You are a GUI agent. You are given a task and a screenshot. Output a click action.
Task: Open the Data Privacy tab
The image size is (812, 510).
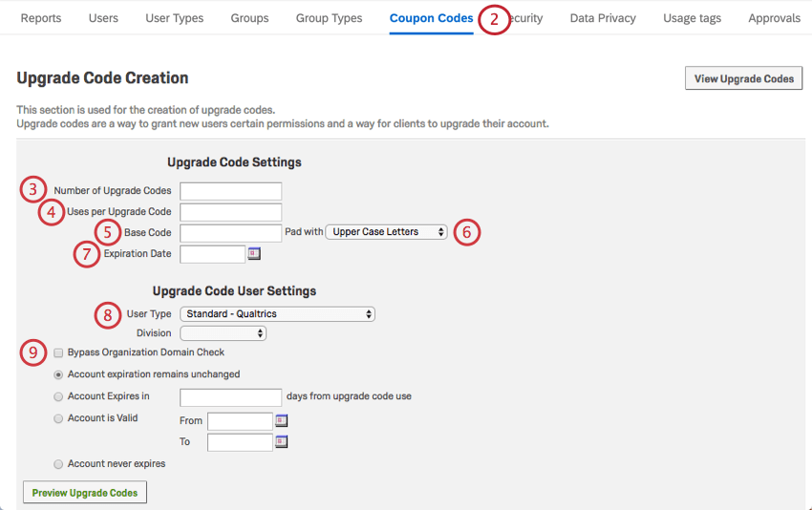click(x=603, y=18)
